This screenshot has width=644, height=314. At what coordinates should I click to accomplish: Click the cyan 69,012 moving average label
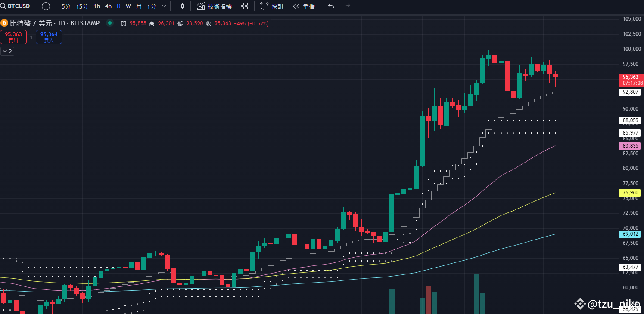630,234
